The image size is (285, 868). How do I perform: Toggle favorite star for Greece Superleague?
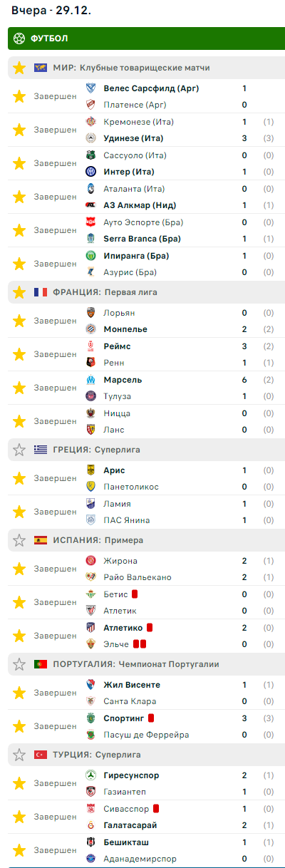[x=19, y=449]
